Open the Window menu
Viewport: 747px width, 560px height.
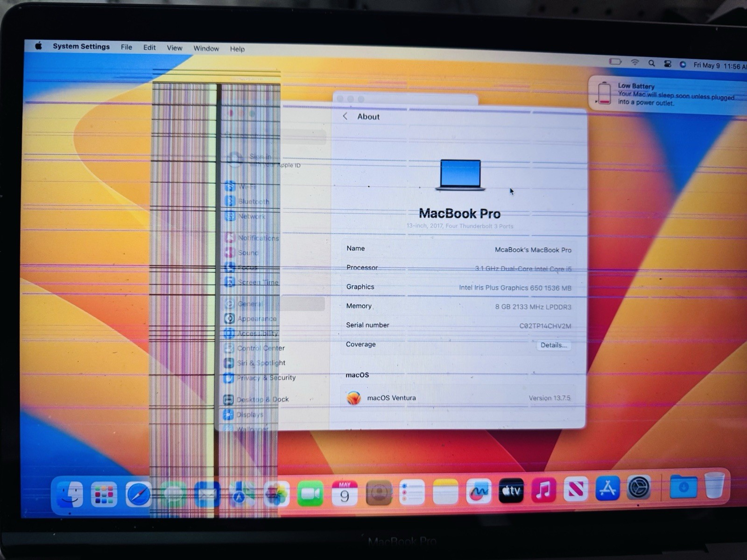click(x=206, y=49)
